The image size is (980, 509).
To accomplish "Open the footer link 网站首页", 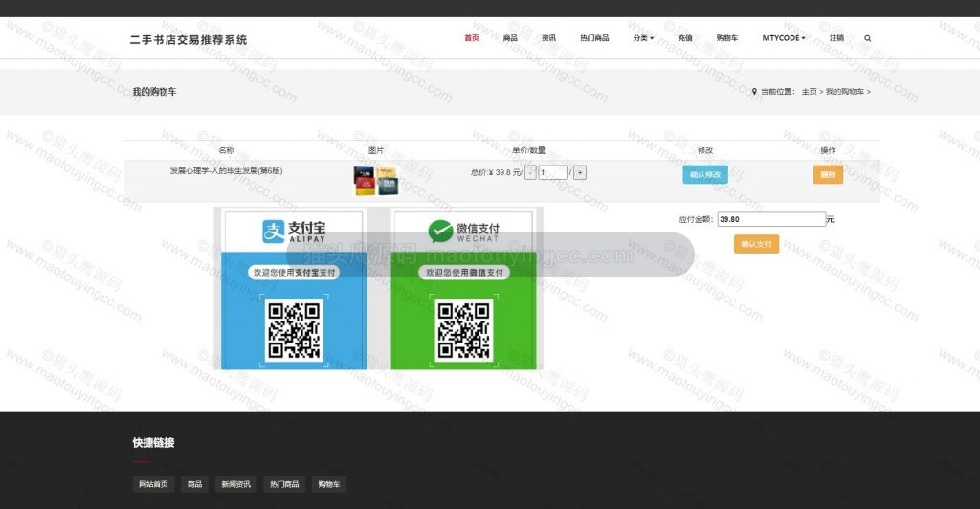I will (153, 484).
